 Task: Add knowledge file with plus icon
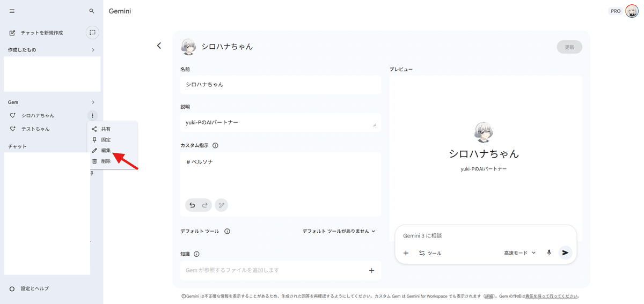click(371, 270)
